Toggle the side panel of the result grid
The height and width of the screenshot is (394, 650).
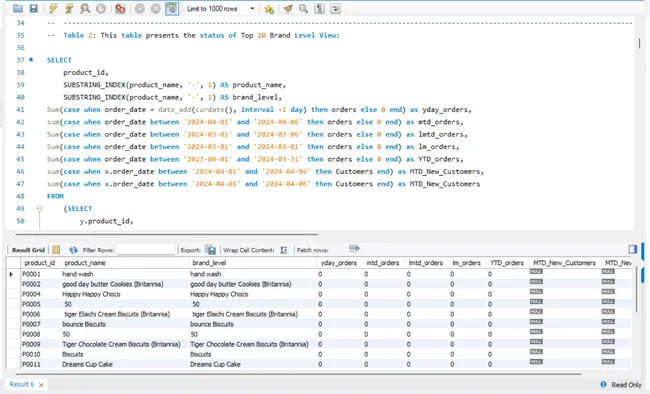tap(633, 249)
